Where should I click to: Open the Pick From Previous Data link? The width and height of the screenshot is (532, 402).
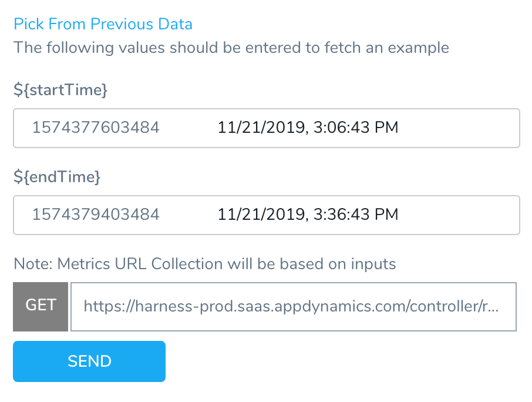103,24
